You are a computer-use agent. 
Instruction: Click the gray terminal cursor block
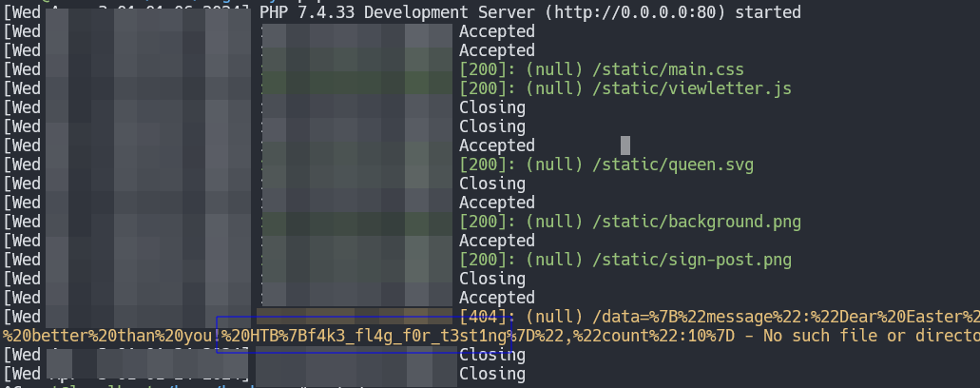click(x=625, y=145)
